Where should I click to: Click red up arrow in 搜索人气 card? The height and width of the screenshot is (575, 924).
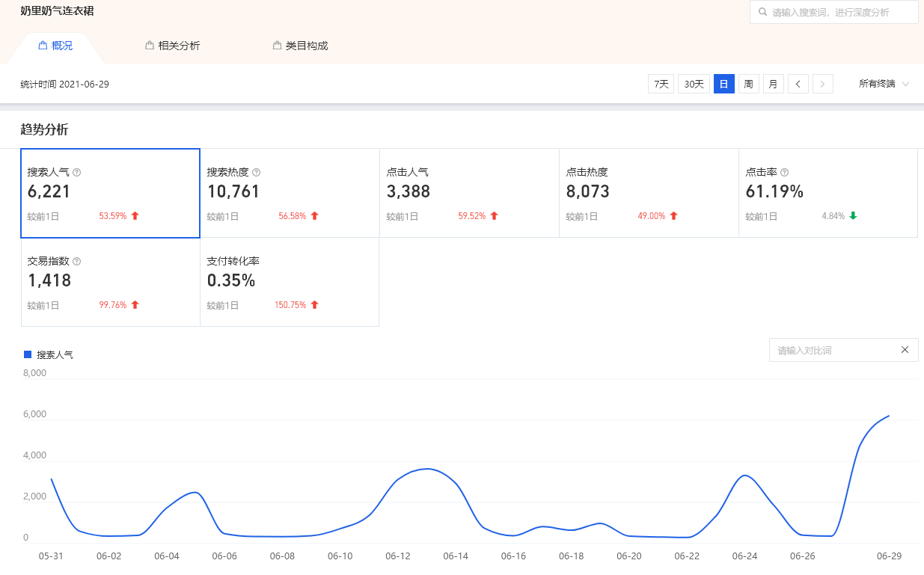point(135,216)
